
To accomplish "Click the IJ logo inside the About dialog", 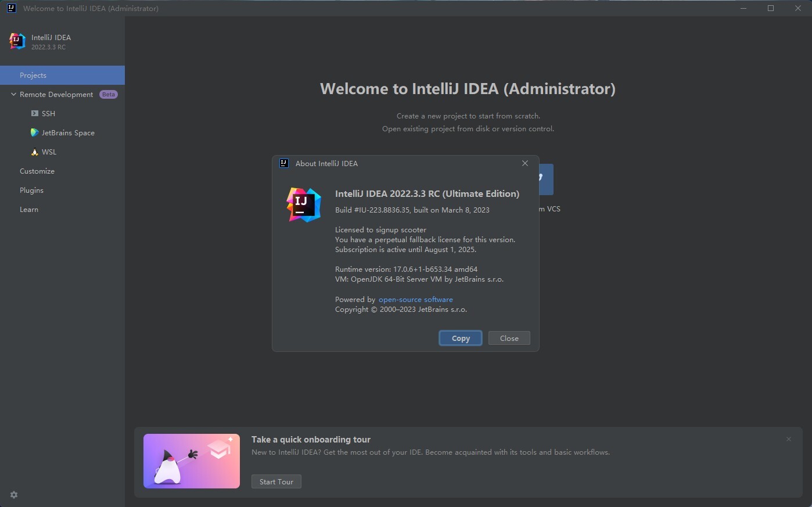I will 304,205.
